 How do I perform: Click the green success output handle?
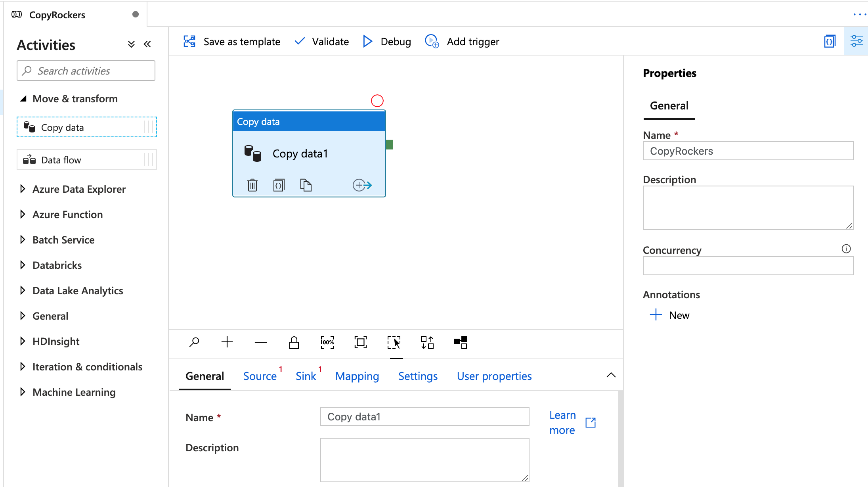pyautogui.click(x=389, y=145)
